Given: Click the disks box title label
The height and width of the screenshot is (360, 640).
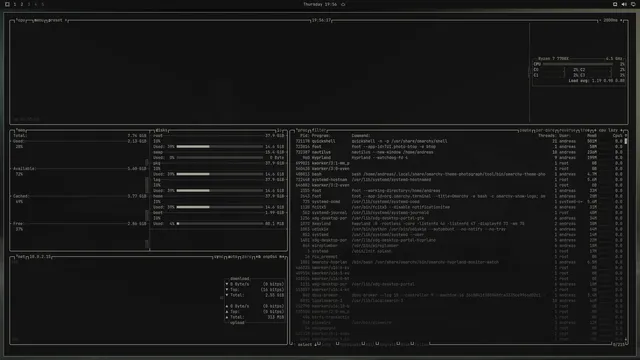Looking at the screenshot, I should [x=161, y=130].
